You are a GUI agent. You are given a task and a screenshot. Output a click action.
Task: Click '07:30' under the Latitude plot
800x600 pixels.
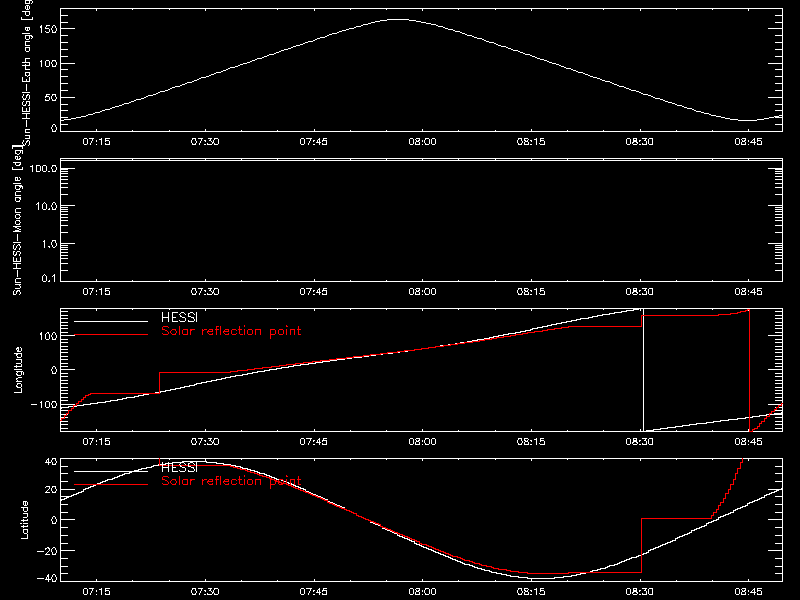pyautogui.click(x=205, y=592)
